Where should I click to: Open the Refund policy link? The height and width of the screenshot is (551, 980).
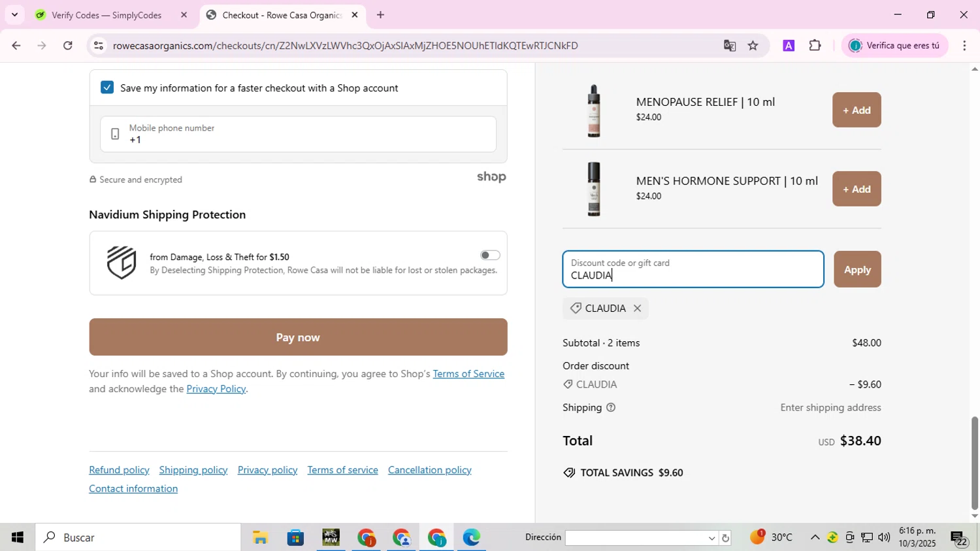(x=119, y=470)
